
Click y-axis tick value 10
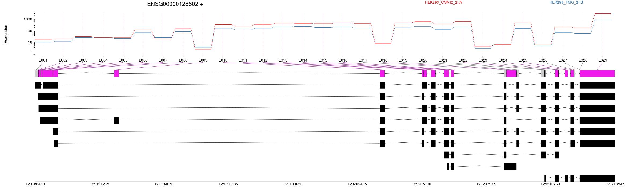tap(30, 42)
